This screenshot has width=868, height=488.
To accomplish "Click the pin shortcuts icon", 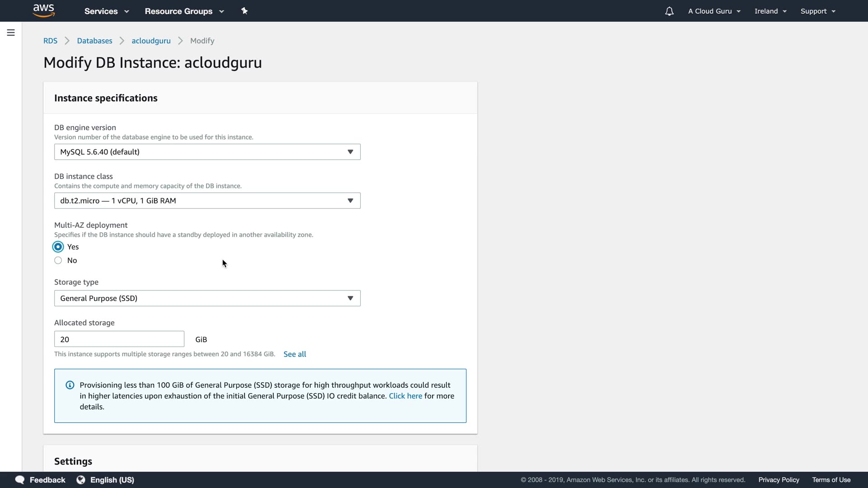I will click(244, 11).
